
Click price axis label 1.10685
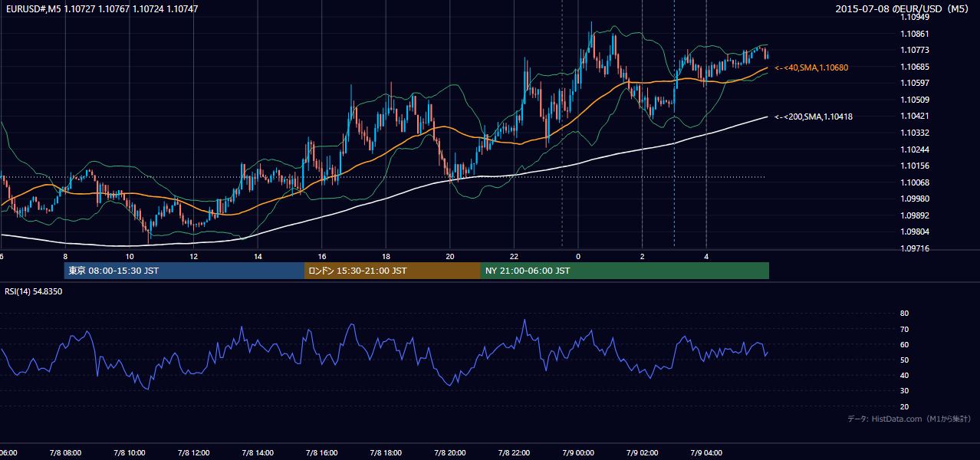click(914, 67)
